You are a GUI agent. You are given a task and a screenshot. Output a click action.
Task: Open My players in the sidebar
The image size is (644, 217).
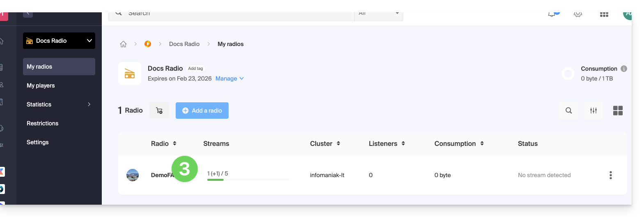click(x=41, y=85)
